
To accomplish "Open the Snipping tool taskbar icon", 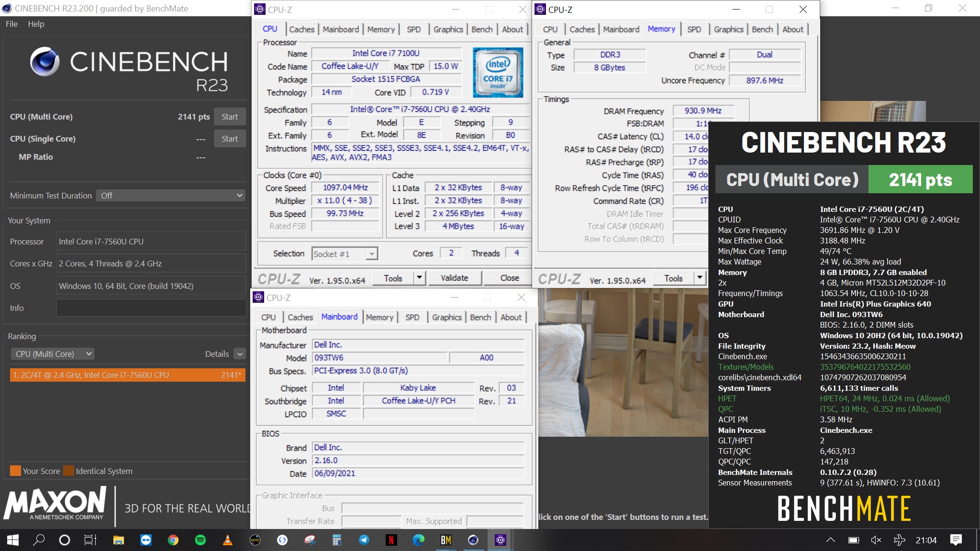I will pyautogui.click(x=310, y=540).
